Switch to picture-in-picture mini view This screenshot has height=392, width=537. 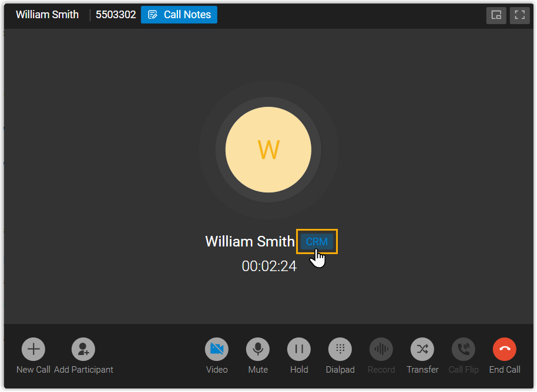click(x=496, y=15)
